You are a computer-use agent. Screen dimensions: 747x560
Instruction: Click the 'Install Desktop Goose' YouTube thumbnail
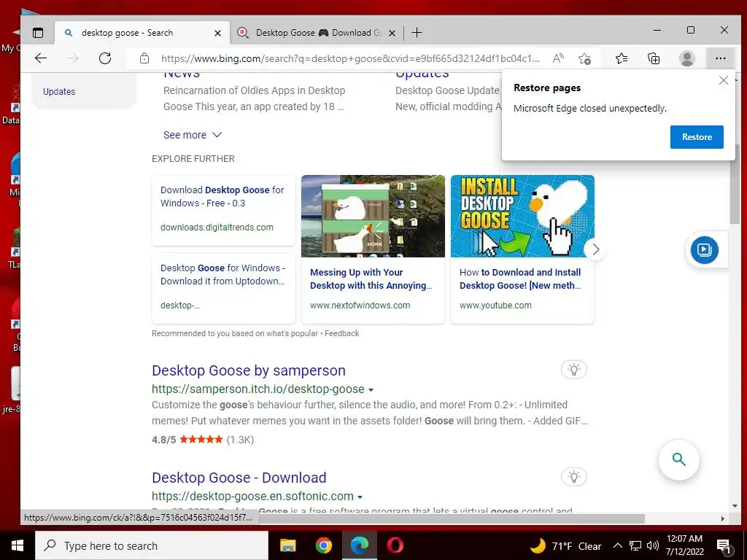point(522,216)
